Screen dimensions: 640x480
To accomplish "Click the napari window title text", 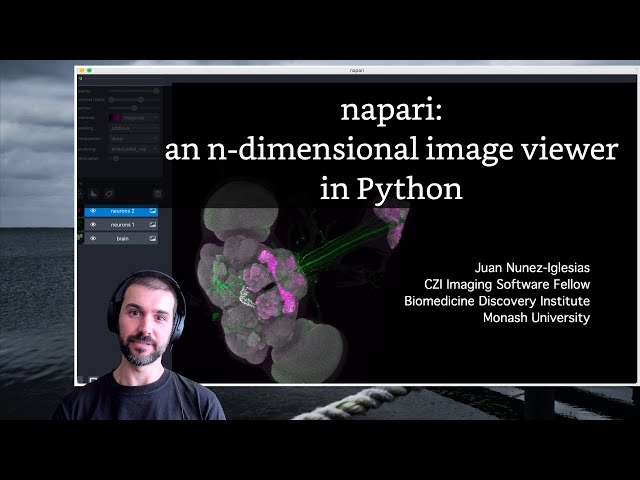I will pos(357,70).
